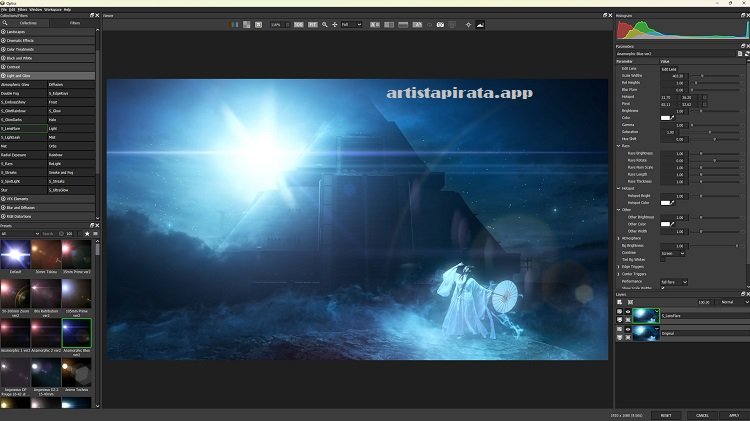Enable side-by-side A/B comparison view
This screenshot has width=750, height=421.
coord(375,24)
